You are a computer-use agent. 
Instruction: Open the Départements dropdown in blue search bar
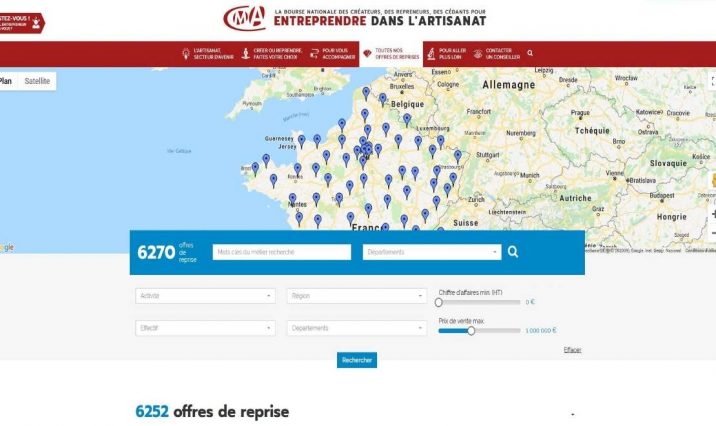click(432, 252)
